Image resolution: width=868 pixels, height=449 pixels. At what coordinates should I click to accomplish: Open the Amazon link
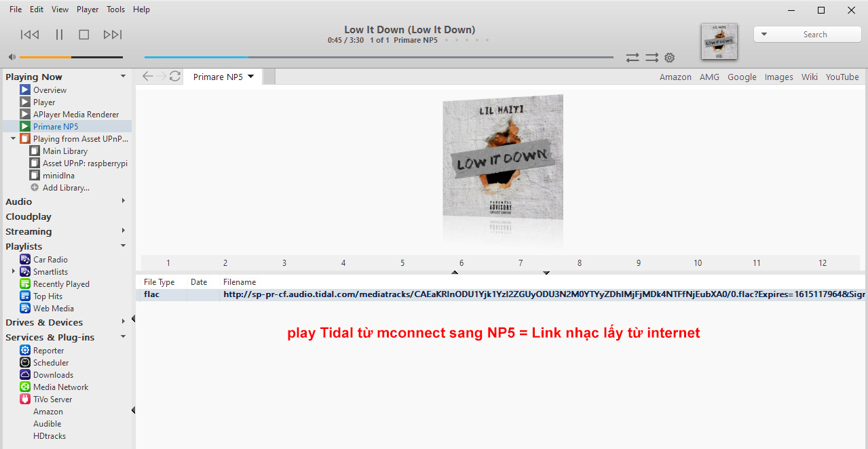point(675,77)
